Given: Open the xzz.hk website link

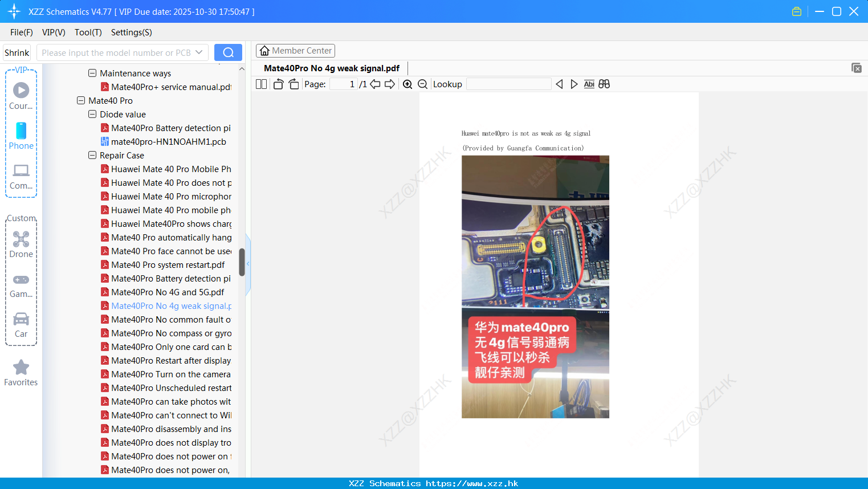Looking at the screenshot, I should click(472, 483).
